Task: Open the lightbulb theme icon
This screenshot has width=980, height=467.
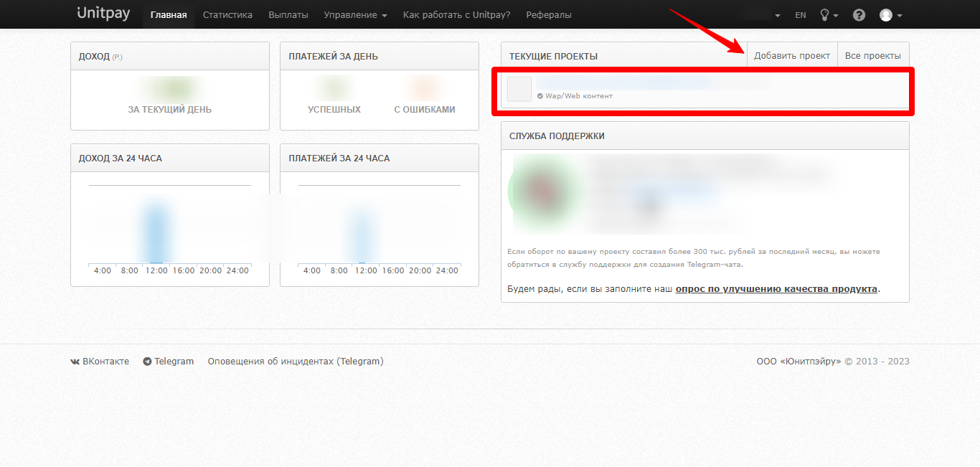Action: (825, 14)
